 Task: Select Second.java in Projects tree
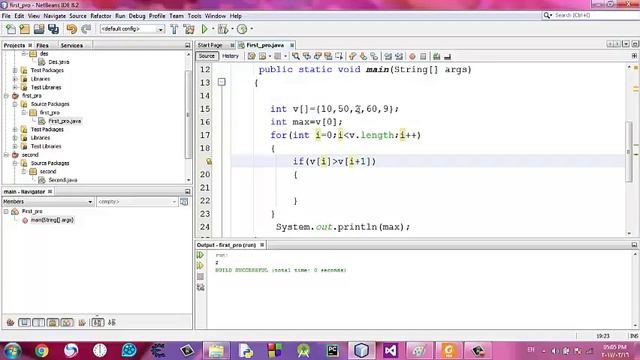click(x=62, y=180)
